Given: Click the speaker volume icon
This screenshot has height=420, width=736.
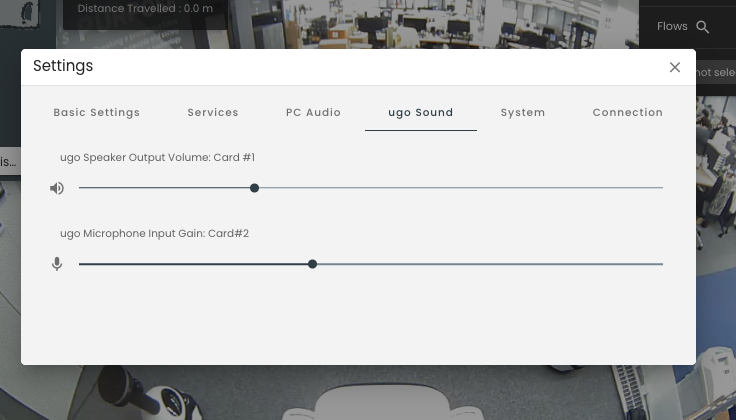Looking at the screenshot, I should pyautogui.click(x=57, y=188).
